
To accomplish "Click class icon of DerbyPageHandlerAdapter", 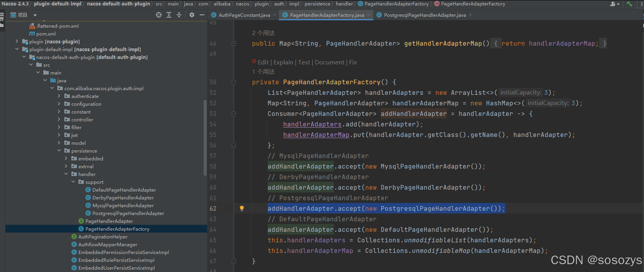I will click(x=88, y=198).
